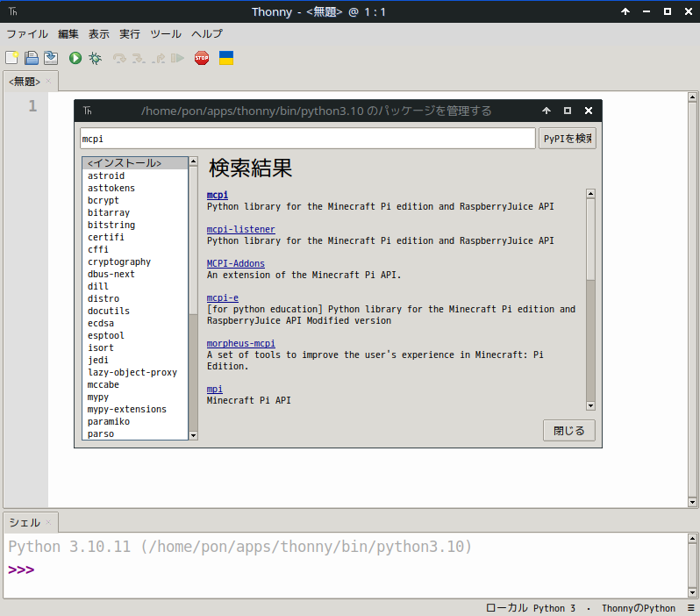The image size is (700, 616).
Task: Click the Ukraine flag support icon
Action: [x=226, y=58]
